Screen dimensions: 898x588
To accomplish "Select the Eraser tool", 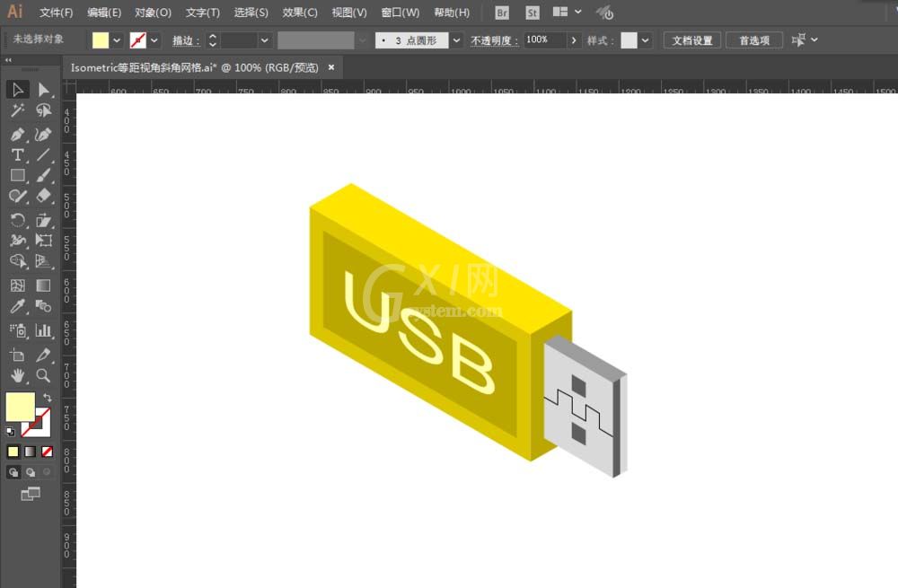I will coord(43,196).
